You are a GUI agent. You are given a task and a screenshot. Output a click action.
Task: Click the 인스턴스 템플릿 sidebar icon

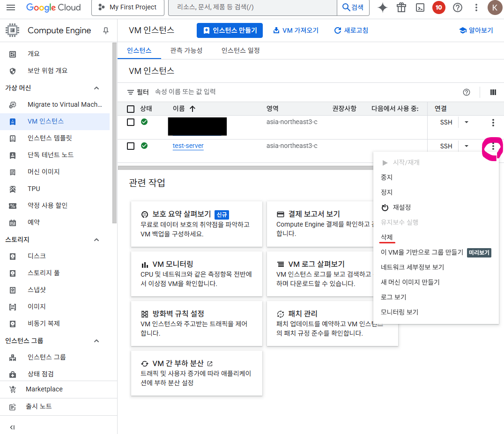click(x=13, y=139)
